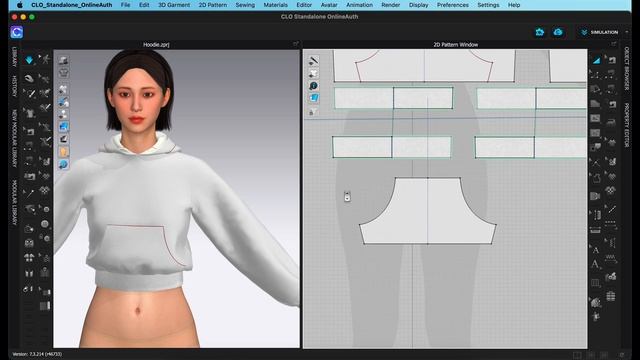Click the blue camera-like icon beside cloud icon
The width and height of the screenshot is (640, 360).
click(x=540, y=32)
